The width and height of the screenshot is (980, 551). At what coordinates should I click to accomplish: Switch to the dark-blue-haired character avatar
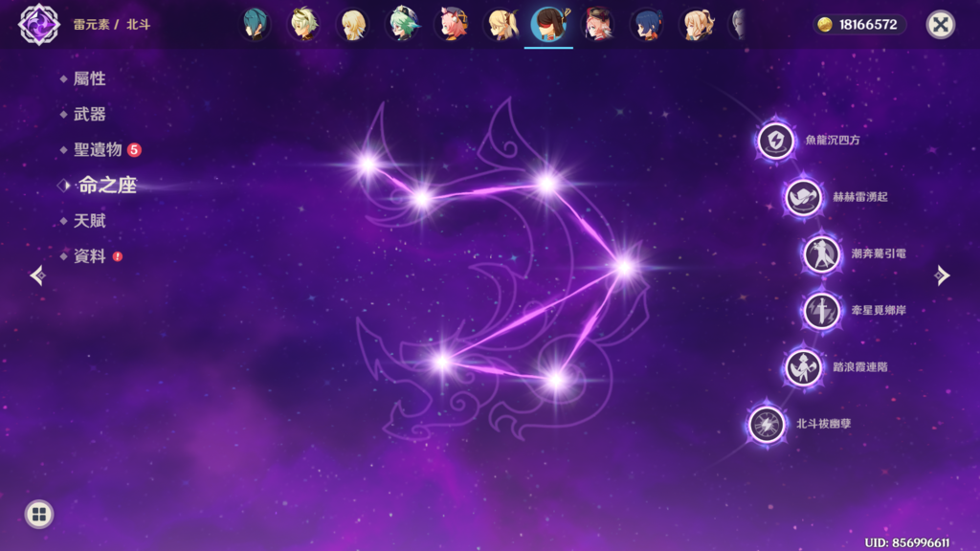(x=647, y=24)
